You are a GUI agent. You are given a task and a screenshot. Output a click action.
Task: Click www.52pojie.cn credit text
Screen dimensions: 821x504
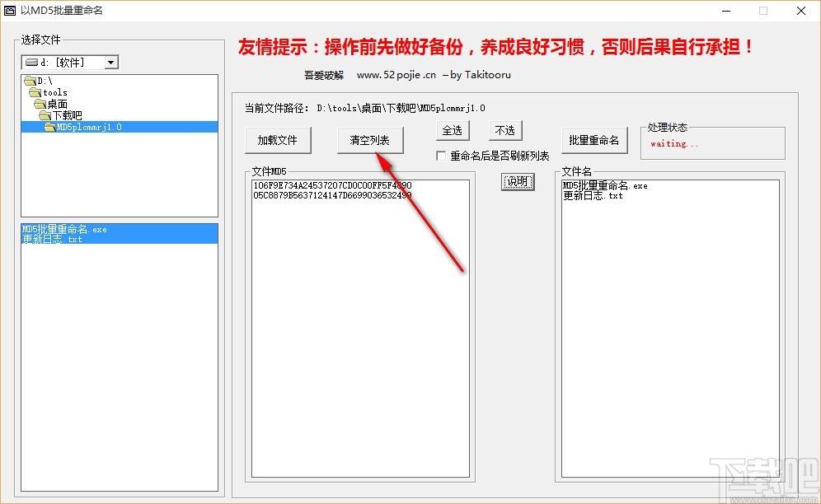[396, 75]
